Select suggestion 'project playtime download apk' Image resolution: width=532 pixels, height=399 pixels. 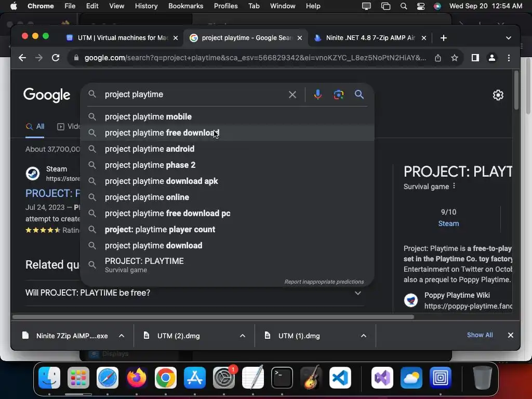[228, 181]
